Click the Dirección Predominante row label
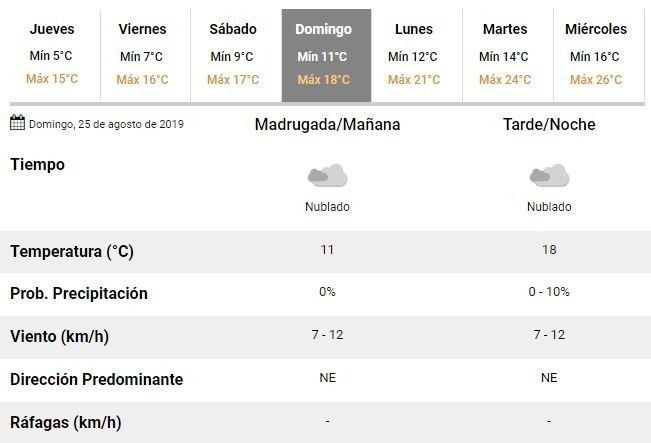The image size is (651, 443). point(96,380)
